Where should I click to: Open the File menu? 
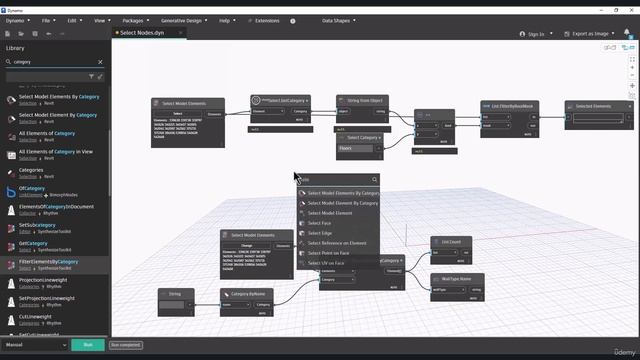(x=48, y=20)
